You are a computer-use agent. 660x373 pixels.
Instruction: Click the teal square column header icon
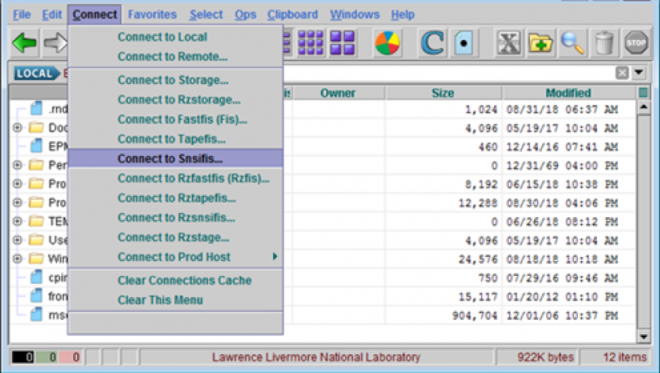click(x=643, y=93)
